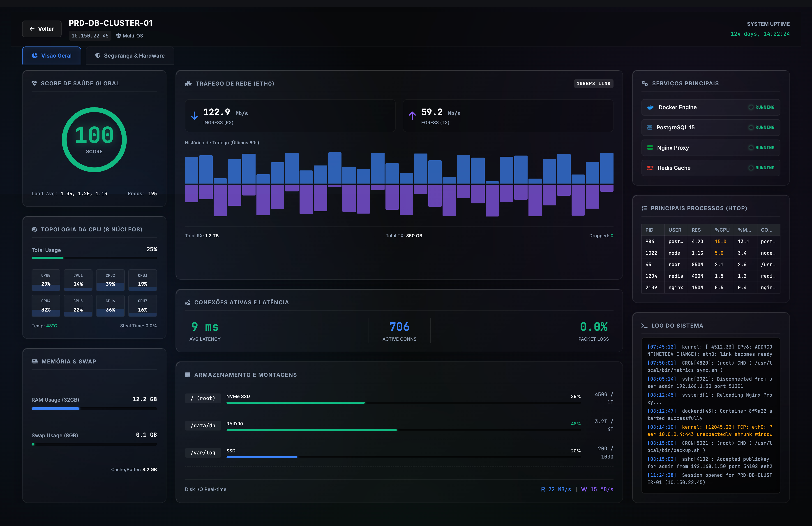The image size is (812, 526).
Task: Open the Segurança & Hardware tab
Action: pos(130,56)
